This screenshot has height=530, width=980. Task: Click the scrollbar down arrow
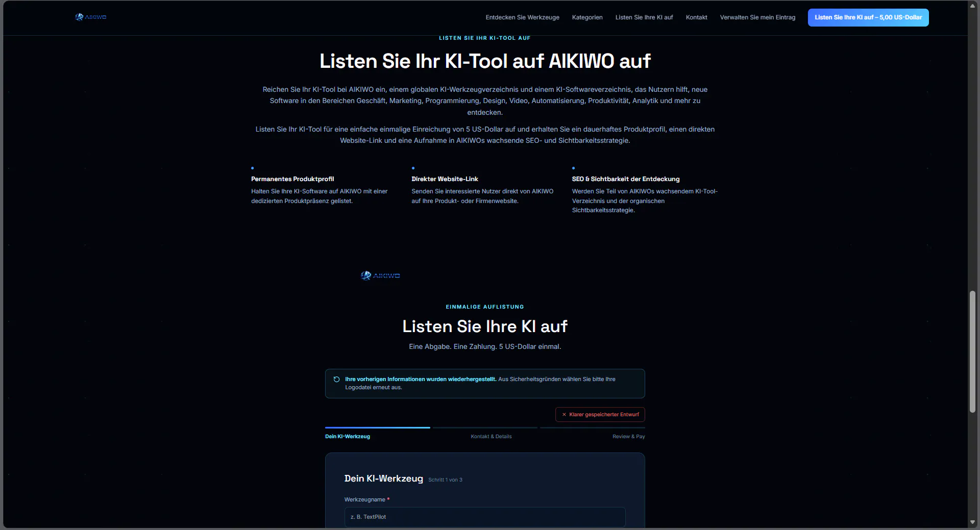(973, 522)
